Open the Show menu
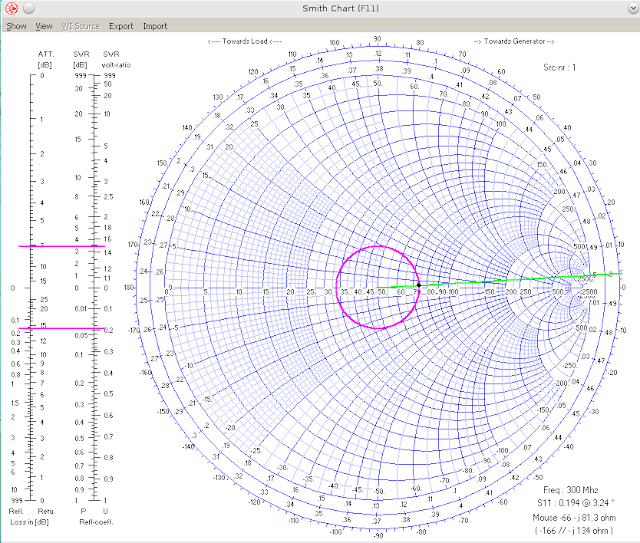The width and height of the screenshot is (640, 543). coord(16,26)
